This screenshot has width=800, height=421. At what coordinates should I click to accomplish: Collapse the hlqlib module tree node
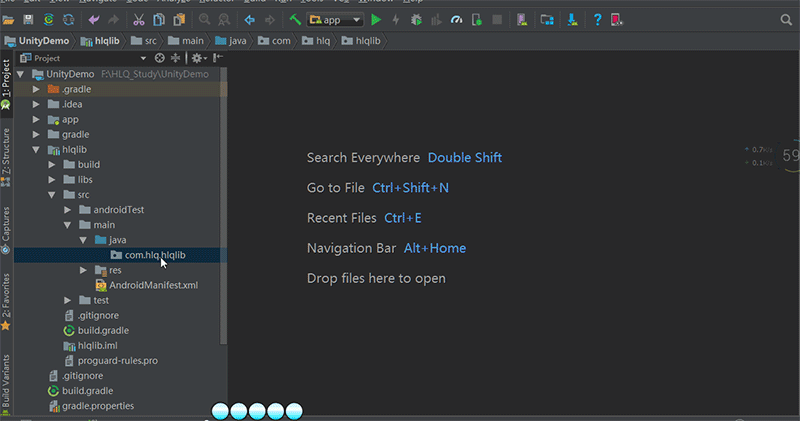(37, 149)
